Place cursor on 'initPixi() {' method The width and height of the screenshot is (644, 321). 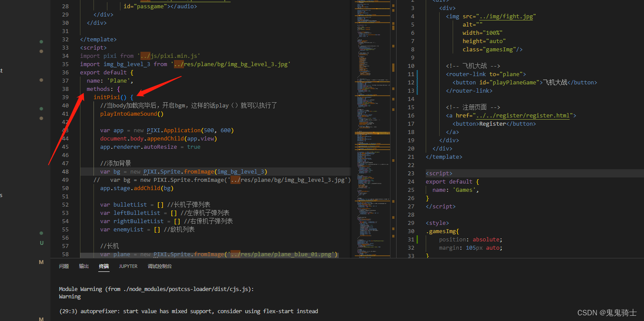[113, 97]
